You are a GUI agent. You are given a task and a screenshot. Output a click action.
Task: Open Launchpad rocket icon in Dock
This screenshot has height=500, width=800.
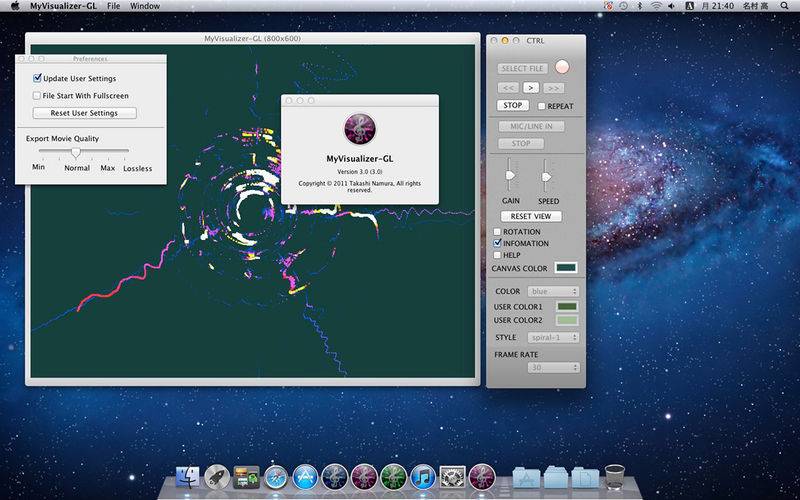217,477
